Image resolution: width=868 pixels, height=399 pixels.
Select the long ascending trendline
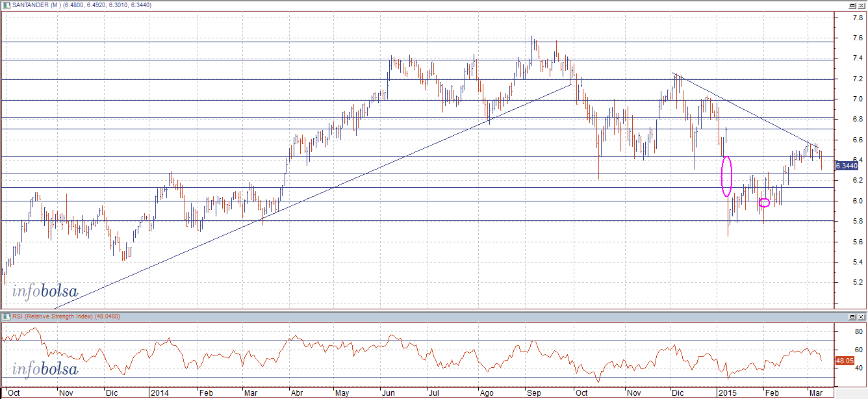312,197
